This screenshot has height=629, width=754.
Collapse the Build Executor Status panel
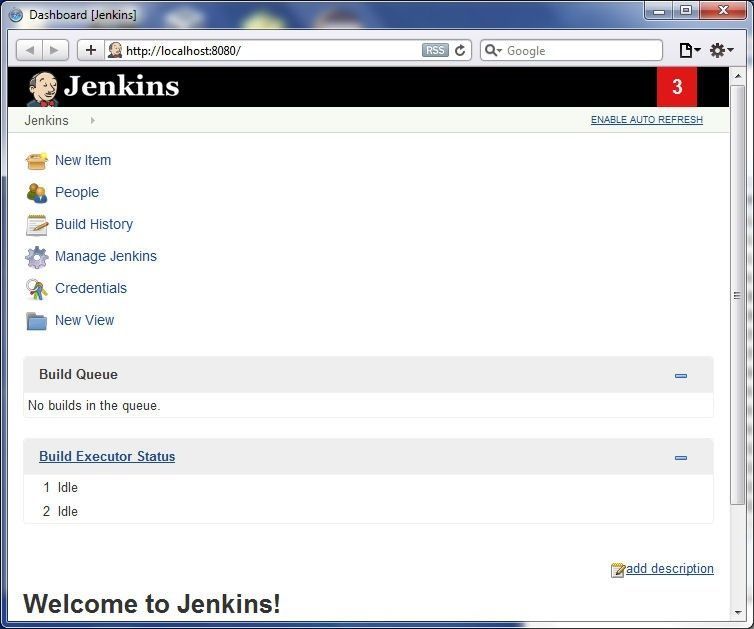(680, 458)
